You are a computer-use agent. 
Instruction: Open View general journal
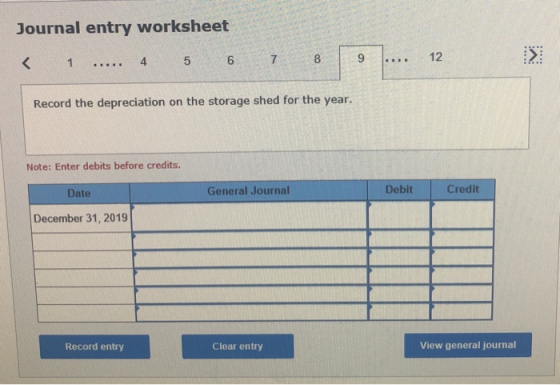click(468, 345)
